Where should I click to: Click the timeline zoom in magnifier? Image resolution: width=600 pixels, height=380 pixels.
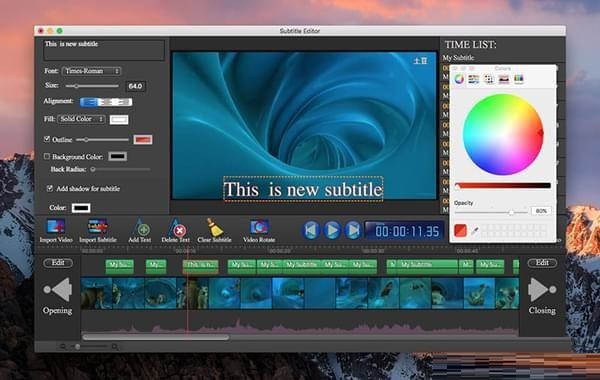click(115, 347)
